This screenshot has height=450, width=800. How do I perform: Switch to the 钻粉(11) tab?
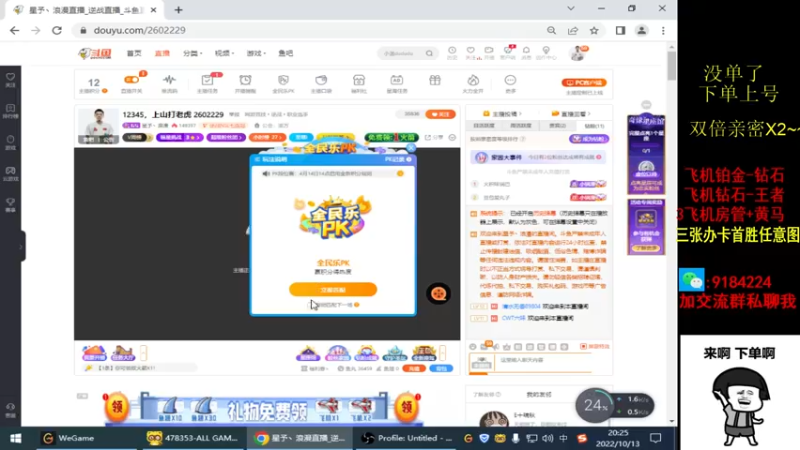coord(594,126)
